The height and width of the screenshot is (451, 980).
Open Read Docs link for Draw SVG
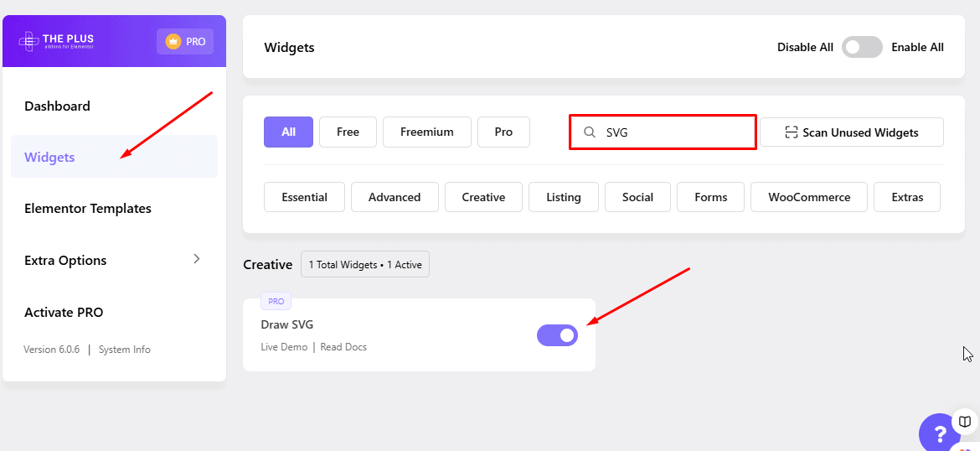[x=343, y=347]
